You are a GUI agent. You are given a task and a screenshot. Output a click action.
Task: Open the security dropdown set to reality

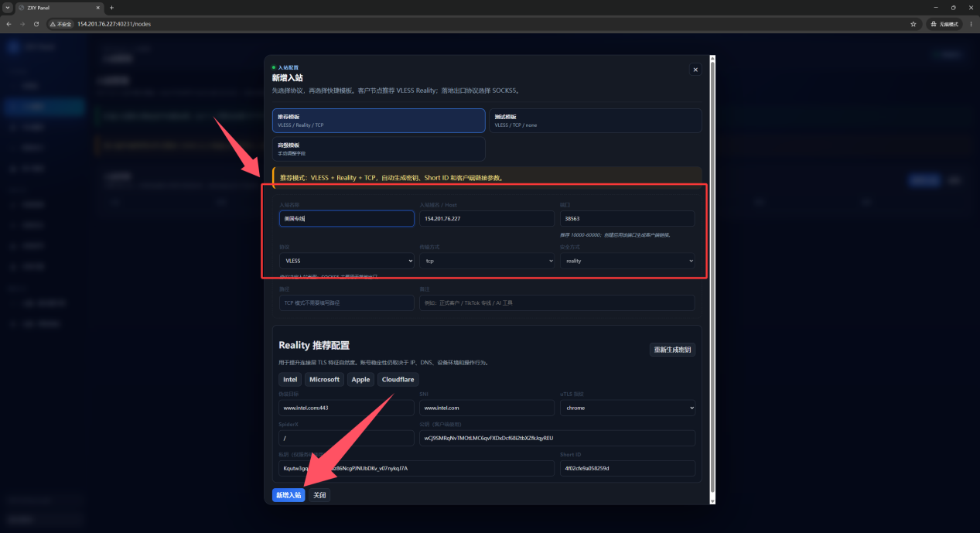627,261
